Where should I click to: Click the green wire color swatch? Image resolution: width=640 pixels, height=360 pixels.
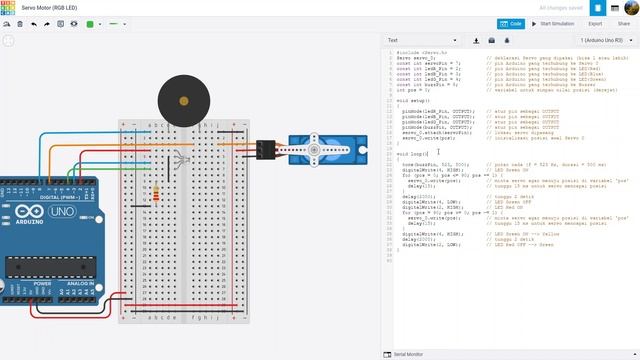click(90, 24)
